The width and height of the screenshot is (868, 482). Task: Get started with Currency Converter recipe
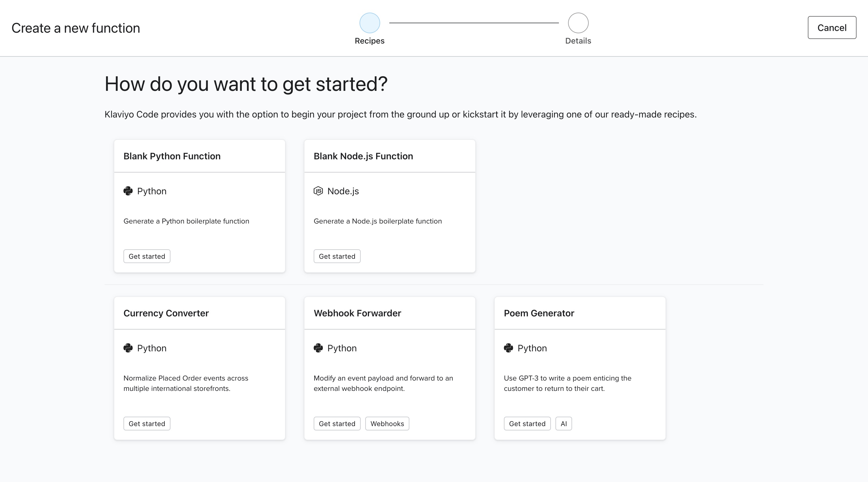147,424
